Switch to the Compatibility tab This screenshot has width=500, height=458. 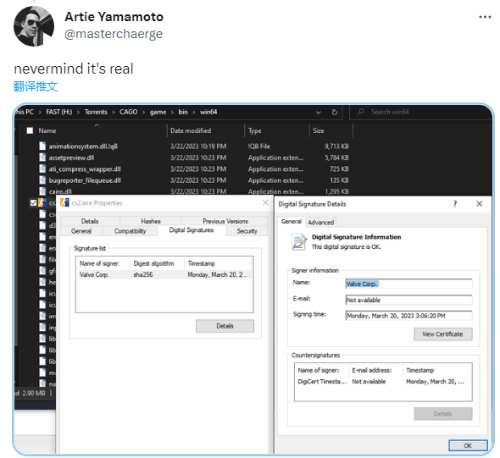point(130,231)
